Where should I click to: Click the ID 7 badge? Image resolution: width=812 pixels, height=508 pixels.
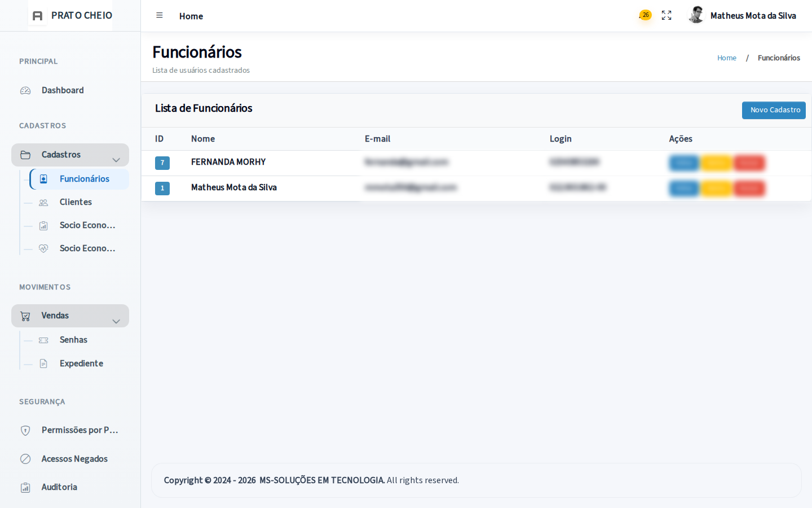pos(162,163)
